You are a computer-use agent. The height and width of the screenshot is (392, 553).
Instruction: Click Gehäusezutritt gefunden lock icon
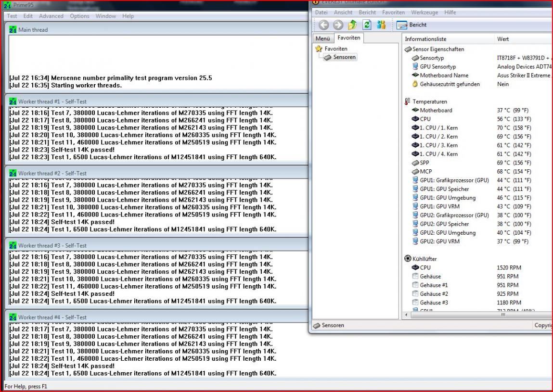point(415,84)
